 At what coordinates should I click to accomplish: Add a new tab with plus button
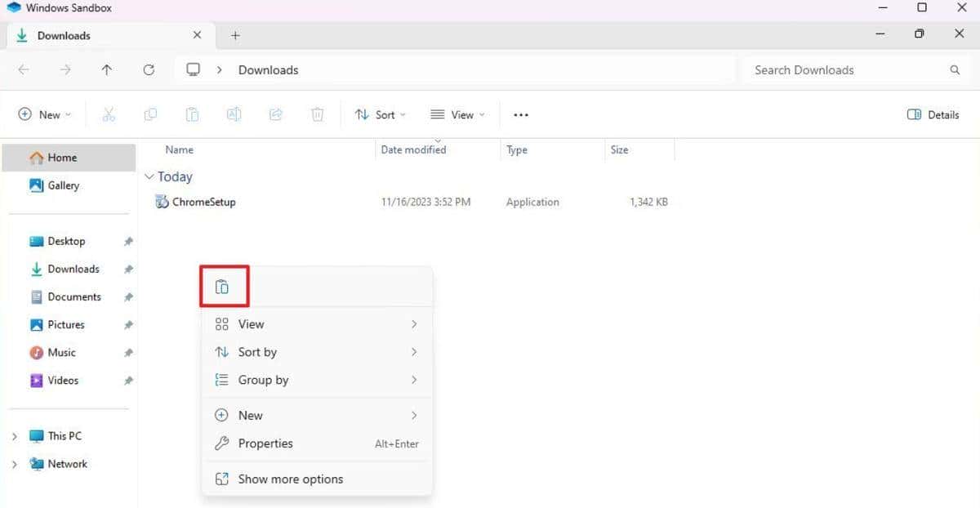(x=235, y=36)
